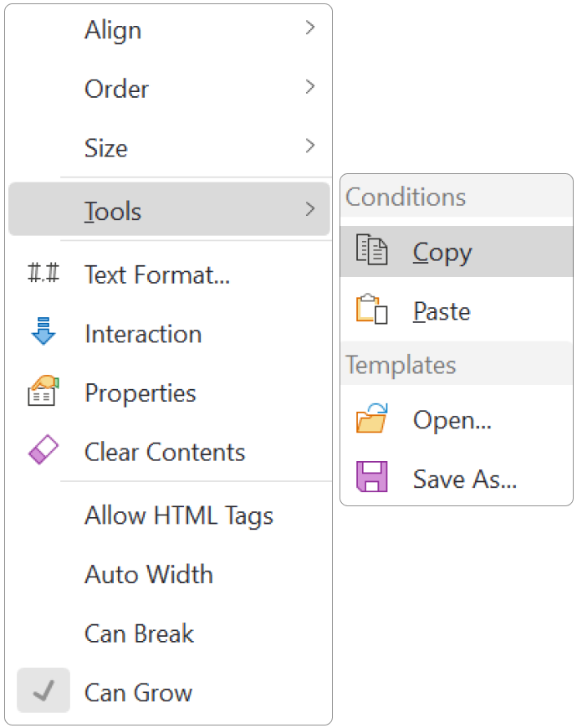The height and width of the screenshot is (728, 577).
Task: Click the Properties hand icon
Action: (x=43, y=392)
